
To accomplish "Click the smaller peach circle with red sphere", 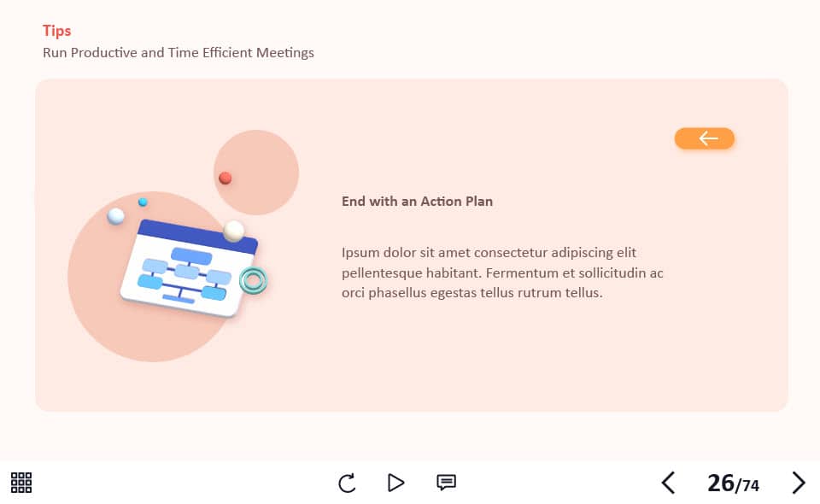I will pyautogui.click(x=256, y=172).
